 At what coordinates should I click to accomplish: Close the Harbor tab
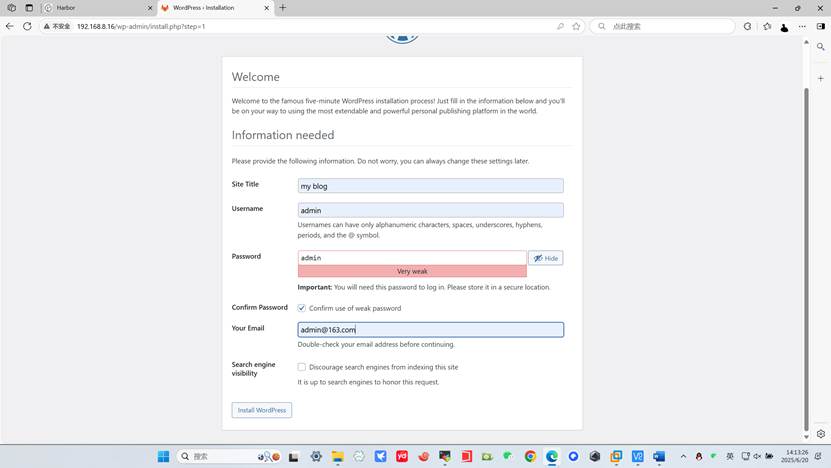click(x=149, y=8)
